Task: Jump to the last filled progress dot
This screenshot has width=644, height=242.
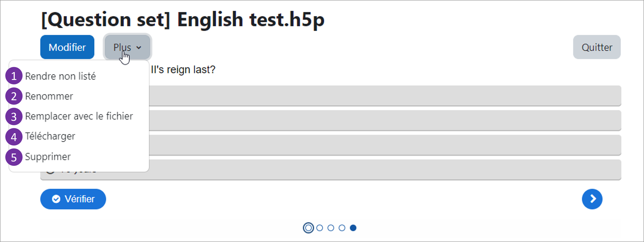Action: pyautogui.click(x=353, y=228)
